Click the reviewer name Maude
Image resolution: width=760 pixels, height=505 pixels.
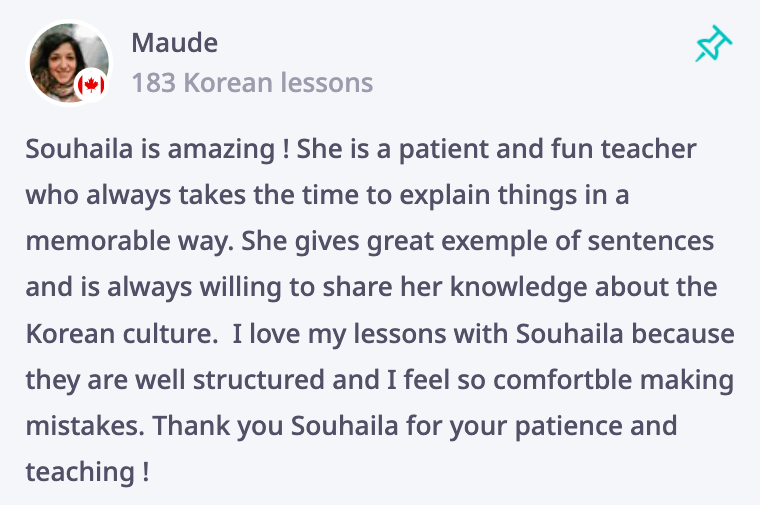[174, 43]
